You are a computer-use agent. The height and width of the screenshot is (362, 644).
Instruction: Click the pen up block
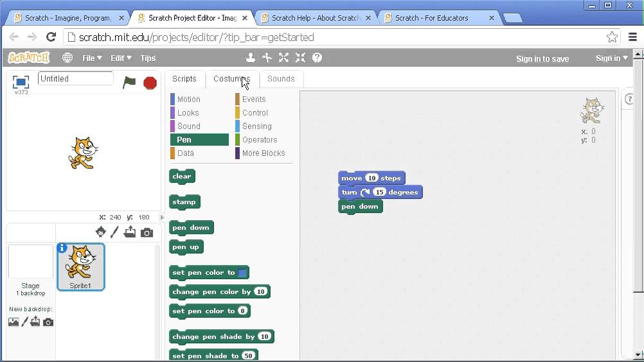pos(186,247)
